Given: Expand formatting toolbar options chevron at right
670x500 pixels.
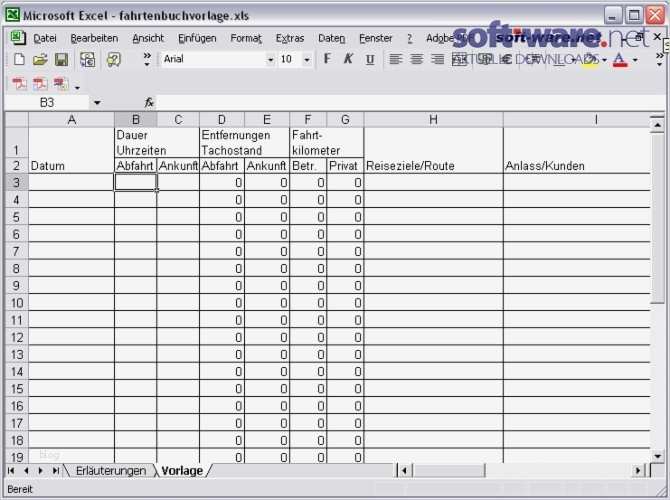Looking at the screenshot, I should point(660,59).
